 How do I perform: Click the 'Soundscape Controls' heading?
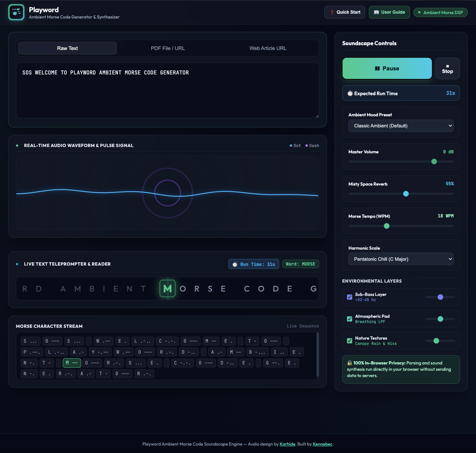tap(369, 43)
